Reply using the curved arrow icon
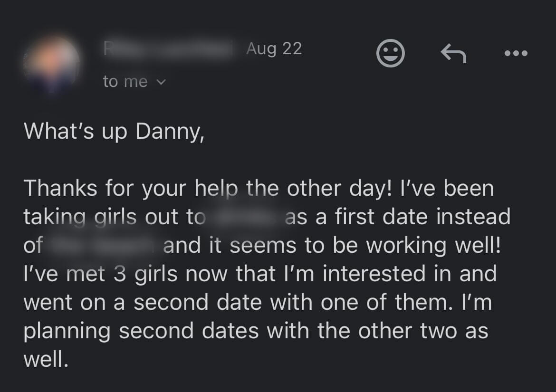556x392 pixels. [453, 53]
